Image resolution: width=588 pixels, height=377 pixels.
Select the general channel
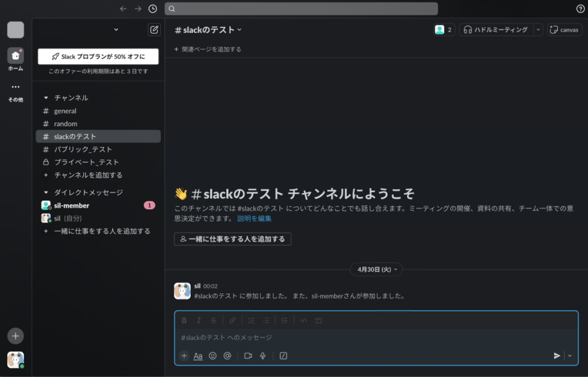[65, 111]
